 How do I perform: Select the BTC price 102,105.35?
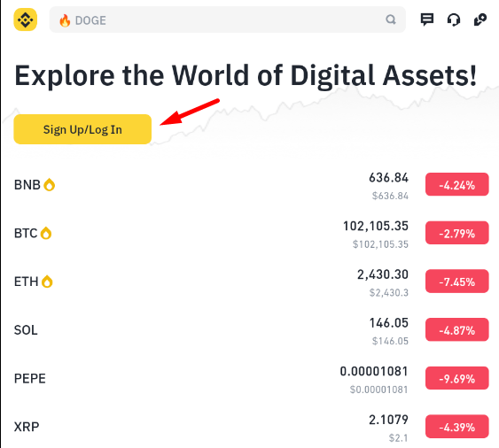pyautogui.click(x=375, y=226)
